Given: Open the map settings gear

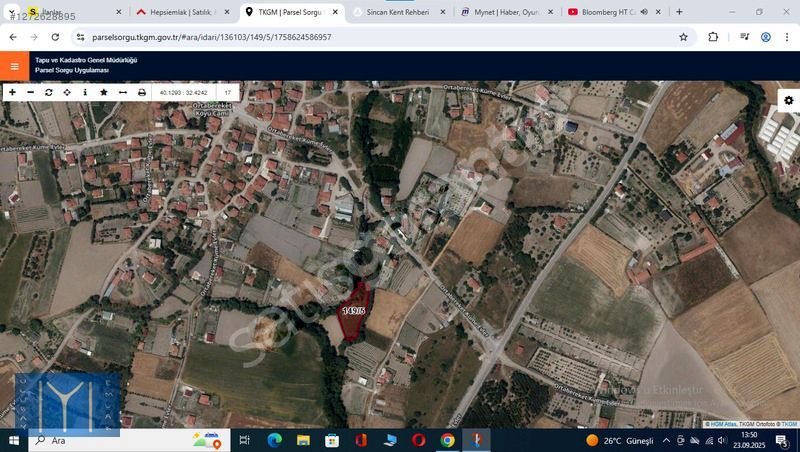Looking at the screenshot, I should coord(788,100).
